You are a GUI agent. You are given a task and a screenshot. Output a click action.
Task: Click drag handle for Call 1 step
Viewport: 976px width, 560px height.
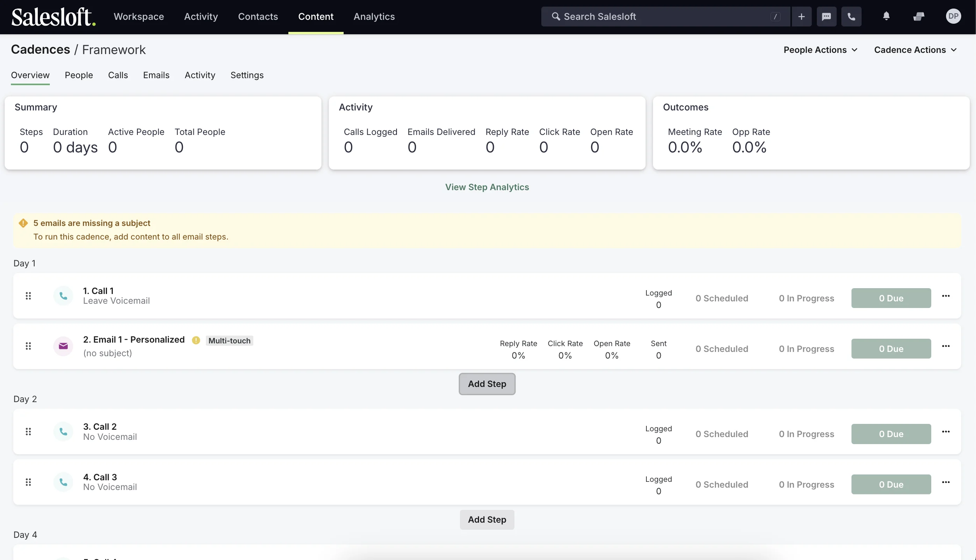click(28, 296)
